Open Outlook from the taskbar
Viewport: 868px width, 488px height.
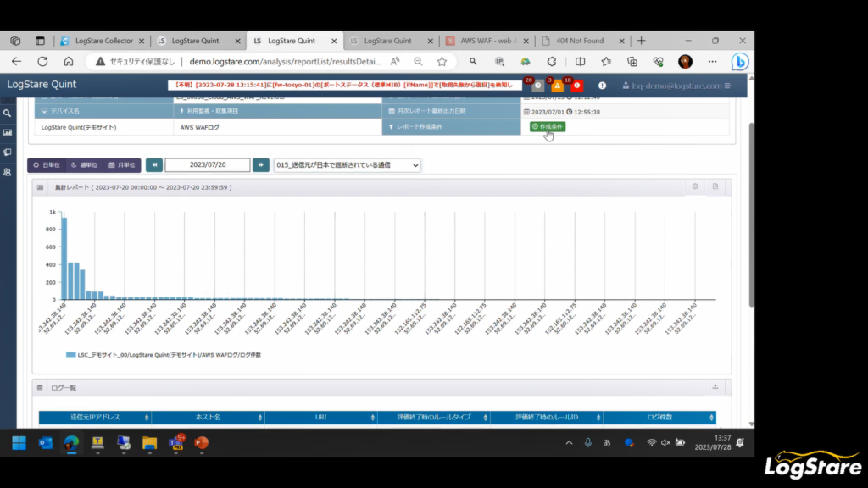(46, 442)
